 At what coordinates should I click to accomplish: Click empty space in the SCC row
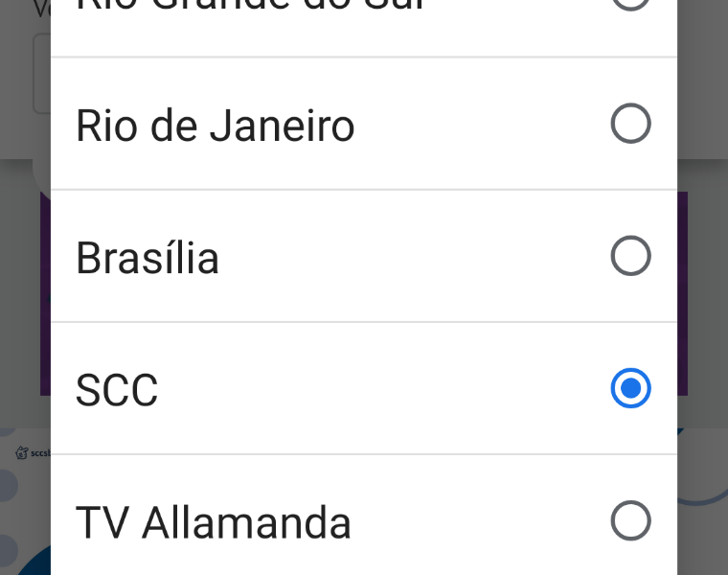(x=383, y=389)
